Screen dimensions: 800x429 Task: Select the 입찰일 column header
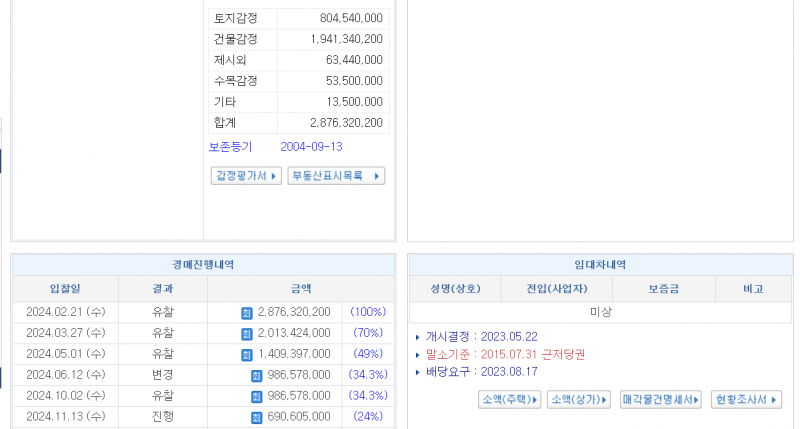[64, 289]
